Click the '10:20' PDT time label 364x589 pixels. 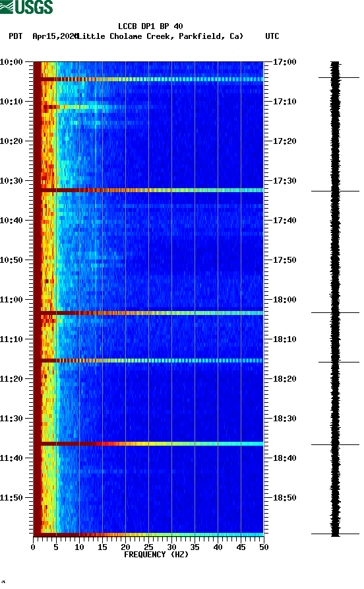click(11, 141)
